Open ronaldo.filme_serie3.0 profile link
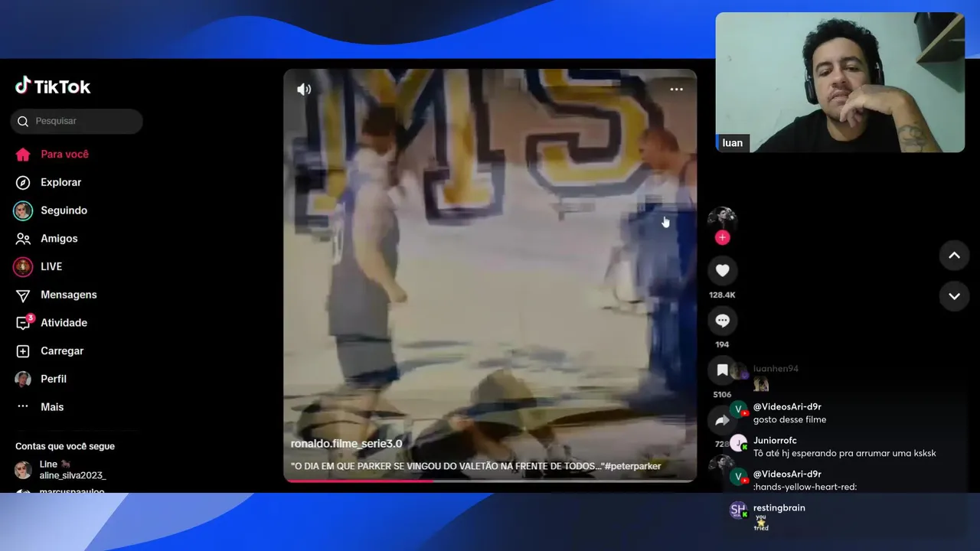Screen dimensions: 980x551 click(346, 443)
